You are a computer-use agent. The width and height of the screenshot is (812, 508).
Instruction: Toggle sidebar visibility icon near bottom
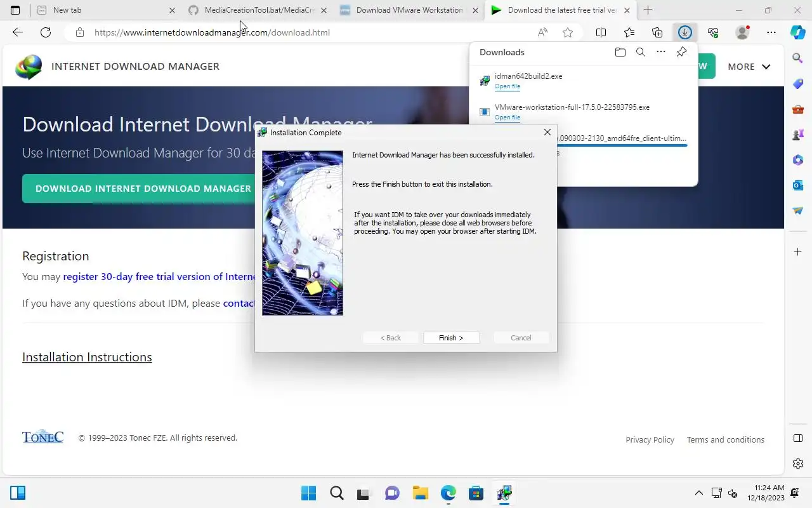coord(798,438)
